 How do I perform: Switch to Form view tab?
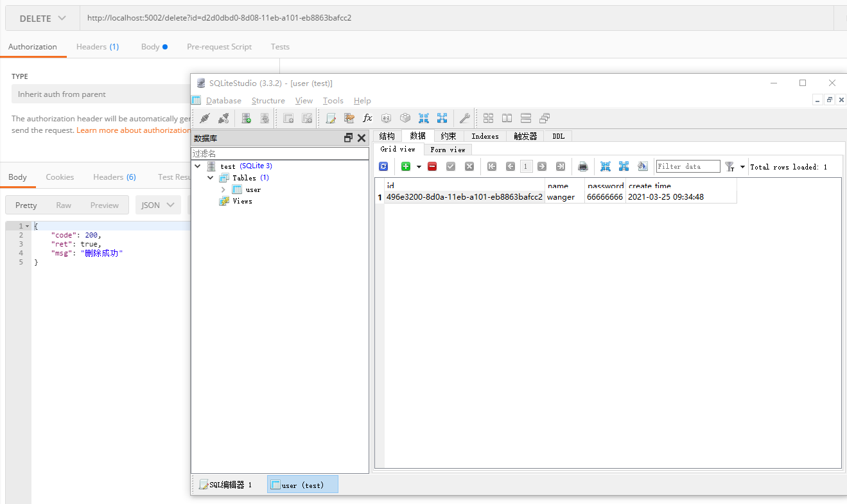point(448,150)
